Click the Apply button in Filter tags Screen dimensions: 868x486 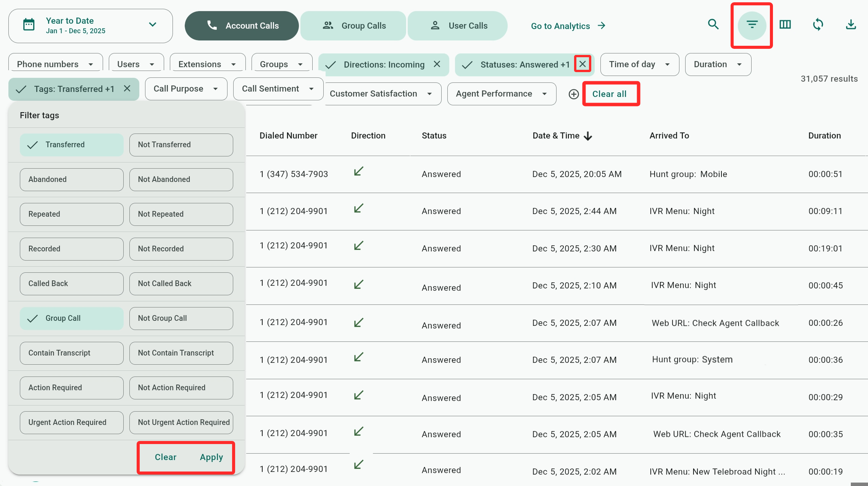[x=211, y=457]
